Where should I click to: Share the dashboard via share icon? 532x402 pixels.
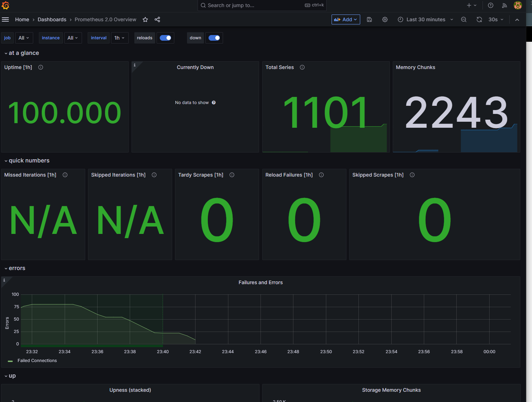click(x=157, y=19)
